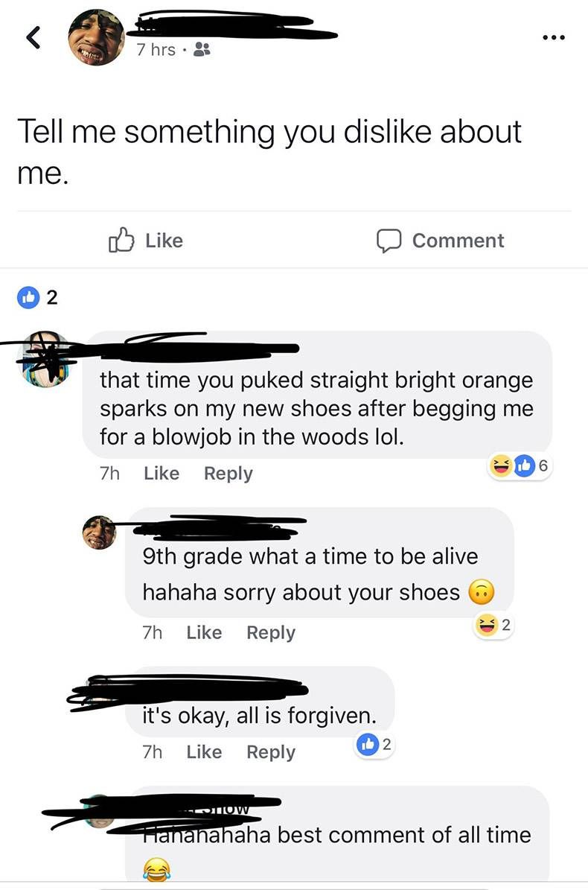View the 2 likes on 'all is forgiven'
Screen dimensions: 588x890
[x=374, y=744]
